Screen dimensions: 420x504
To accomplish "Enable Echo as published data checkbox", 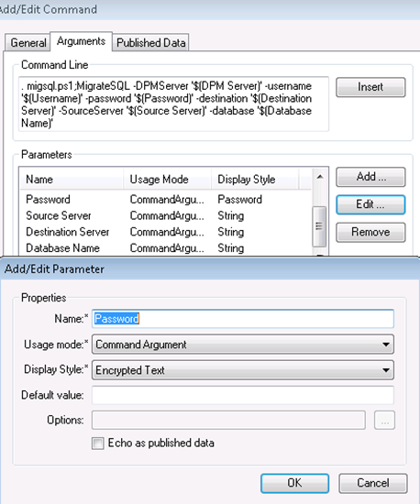I will click(x=98, y=444).
